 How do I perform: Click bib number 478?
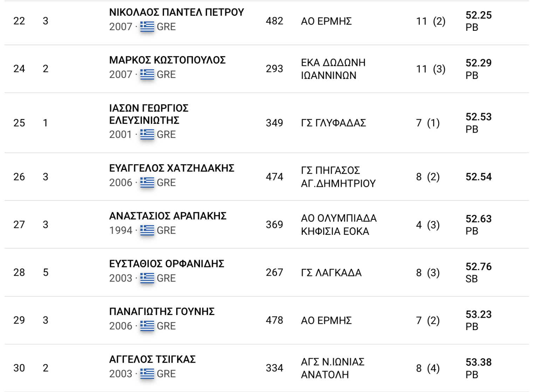pyautogui.click(x=274, y=320)
